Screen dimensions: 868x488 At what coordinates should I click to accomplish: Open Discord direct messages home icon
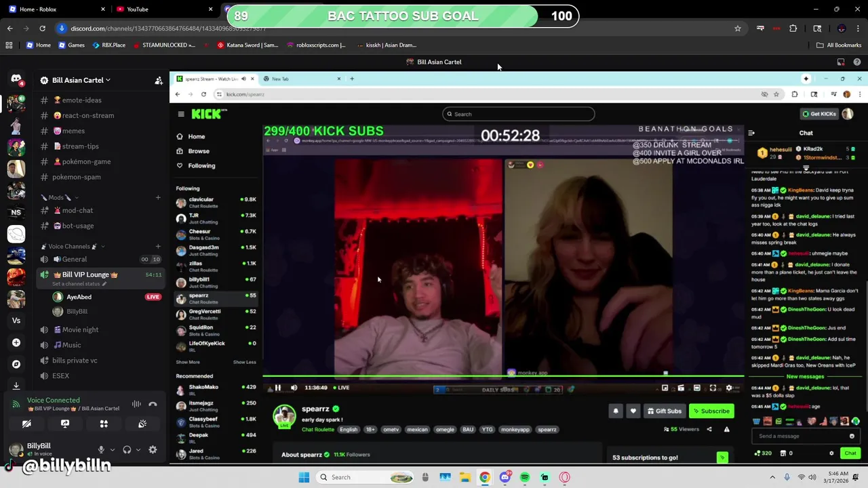16,79
